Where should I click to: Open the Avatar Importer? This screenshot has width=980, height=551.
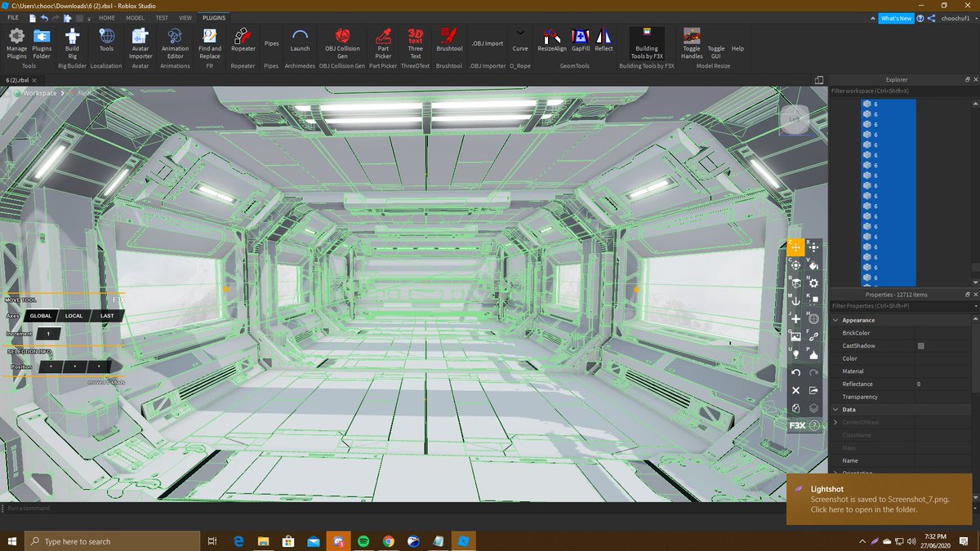coord(140,42)
